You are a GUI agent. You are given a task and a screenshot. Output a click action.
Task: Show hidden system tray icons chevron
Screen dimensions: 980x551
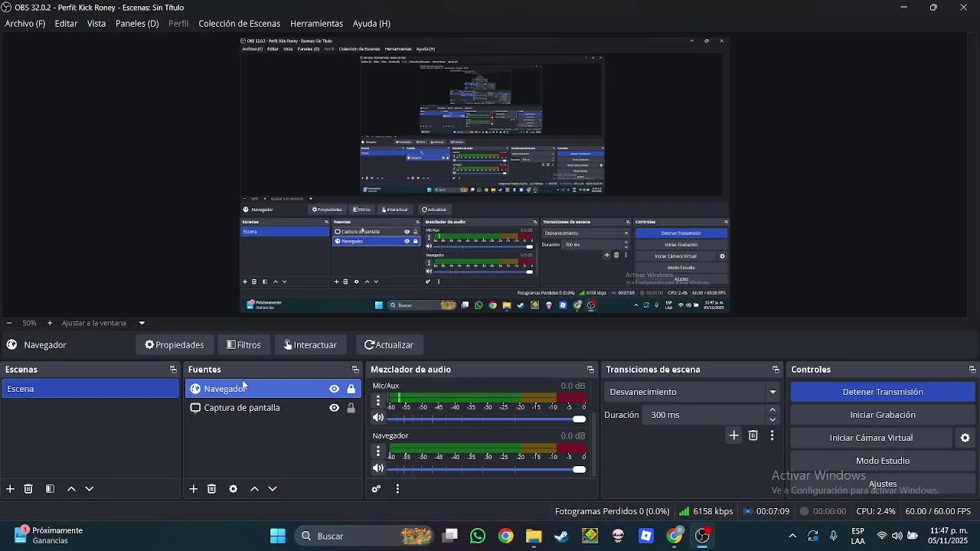tap(792, 536)
